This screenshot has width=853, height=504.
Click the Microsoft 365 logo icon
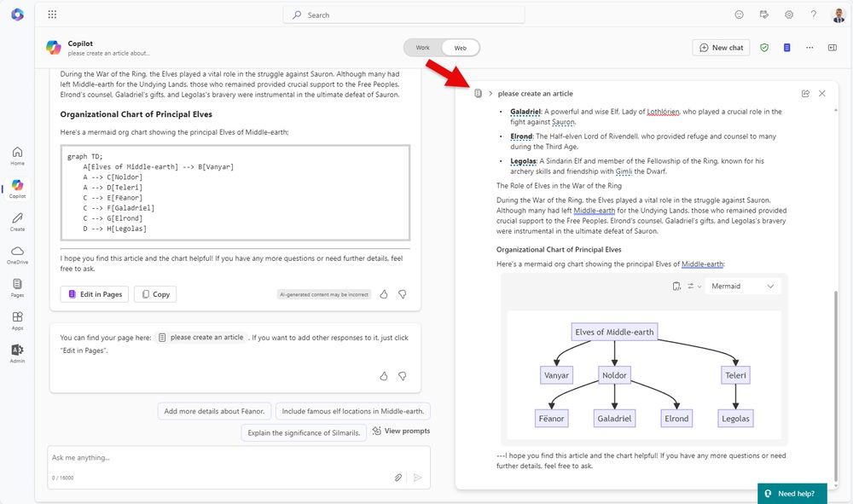[17, 14]
